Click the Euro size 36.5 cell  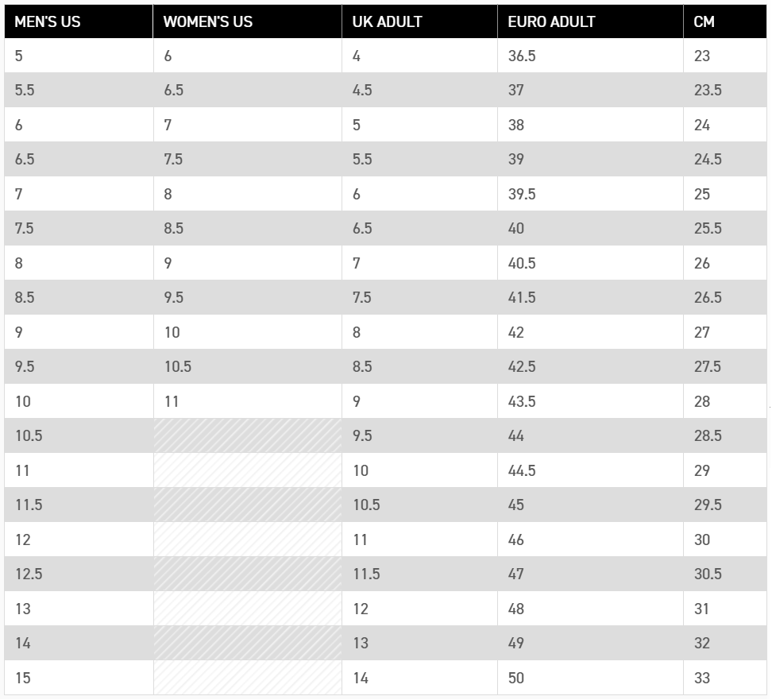coord(591,56)
